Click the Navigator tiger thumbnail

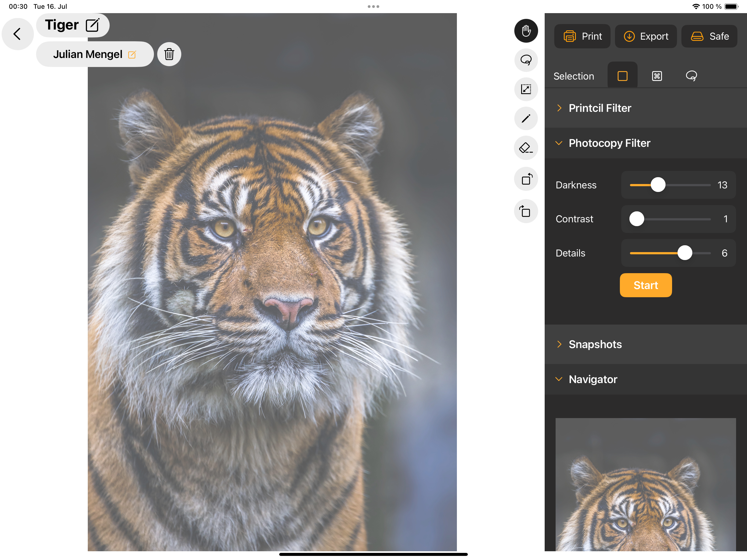pos(645,484)
